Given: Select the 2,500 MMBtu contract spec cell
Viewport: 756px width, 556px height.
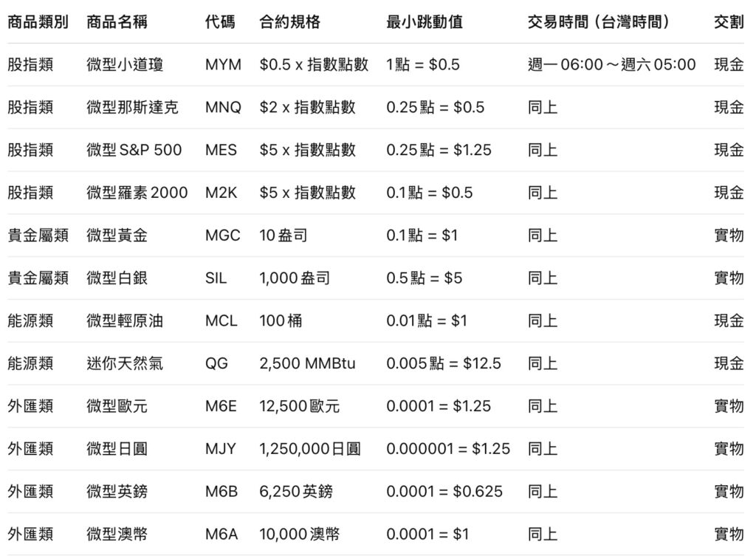Looking at the screenshot, I should click(306, 363).
